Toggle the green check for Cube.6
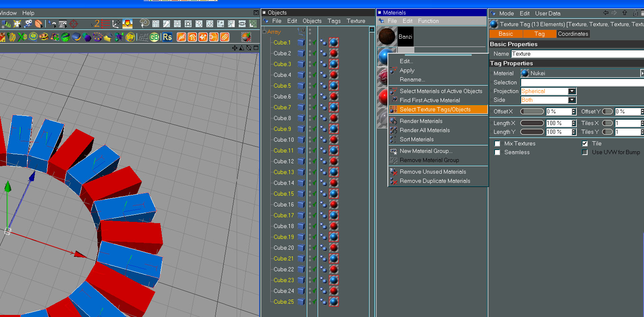The width and height of the screenshot is (644, 317). tap(314, 96)
